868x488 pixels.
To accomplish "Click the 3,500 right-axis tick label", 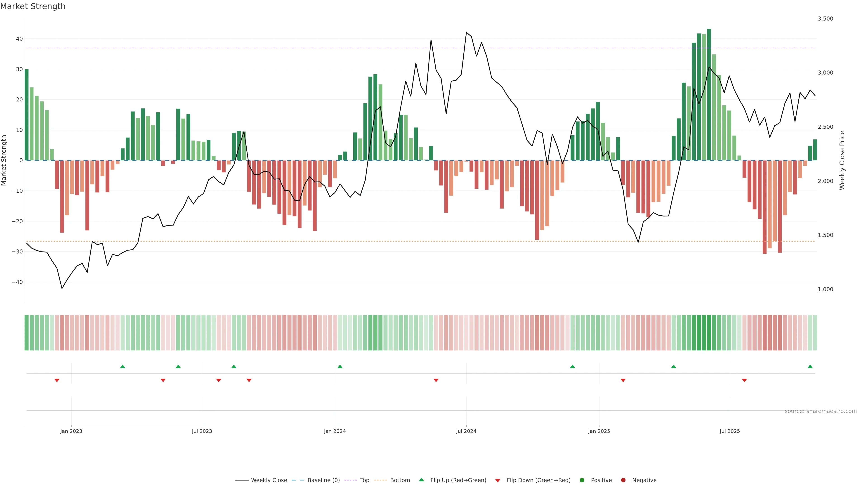I will point(825,19).
